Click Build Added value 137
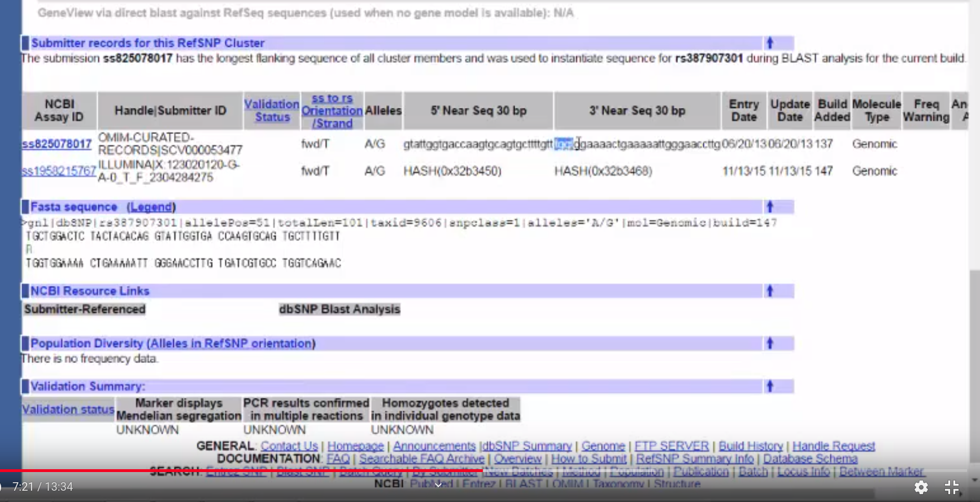 (x=824, y=144)
